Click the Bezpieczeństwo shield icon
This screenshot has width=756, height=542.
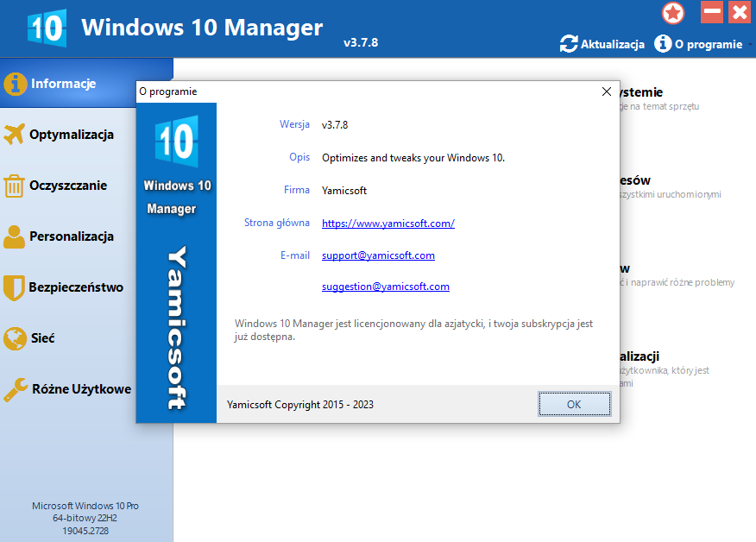[x=14, y=287]
